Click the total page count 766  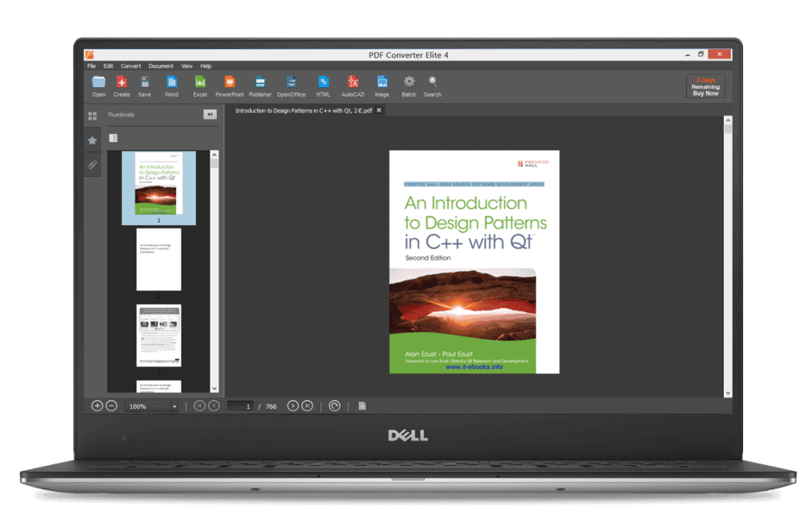click(x=271, y=406)
